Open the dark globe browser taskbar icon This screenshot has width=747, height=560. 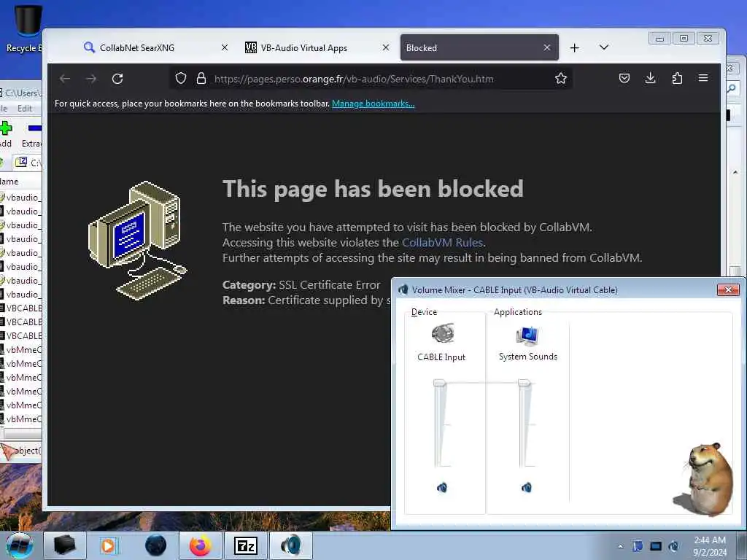tap(156, 545)
